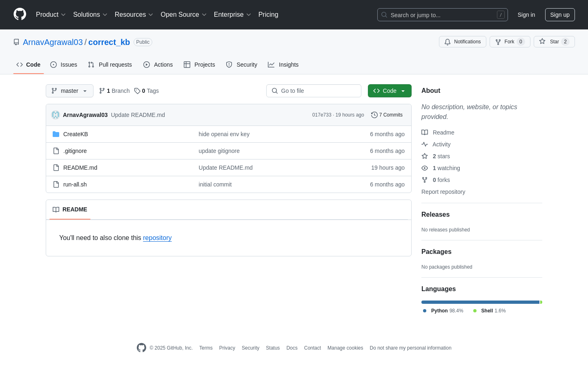Open the .gitignore file
Screen dimensions: 588x368
[x=75, y=151]
